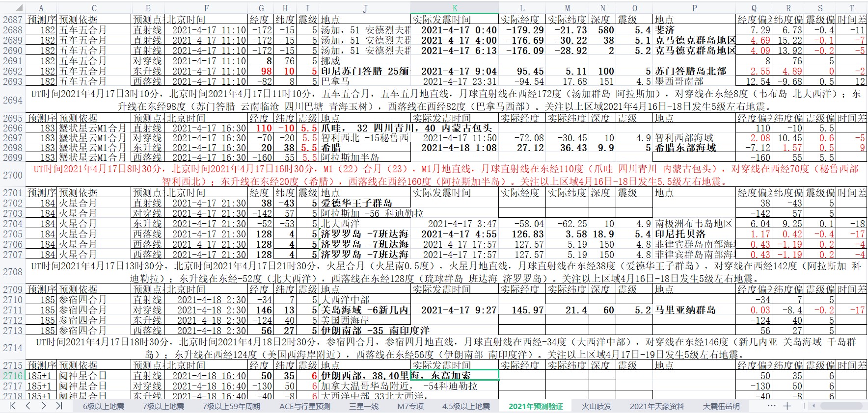Image resolution: width=868 pixels, height=413 pixels.
Task: Open the 火山喷发 sheet tab
Action: [597, 406]
